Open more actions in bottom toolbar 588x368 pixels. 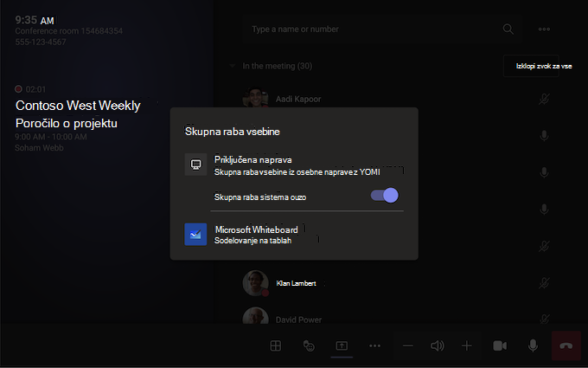coord(374,345)
